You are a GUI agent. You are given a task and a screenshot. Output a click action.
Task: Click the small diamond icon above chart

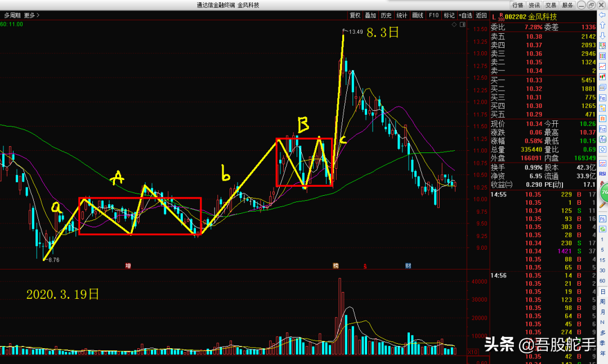coord(454,24)
